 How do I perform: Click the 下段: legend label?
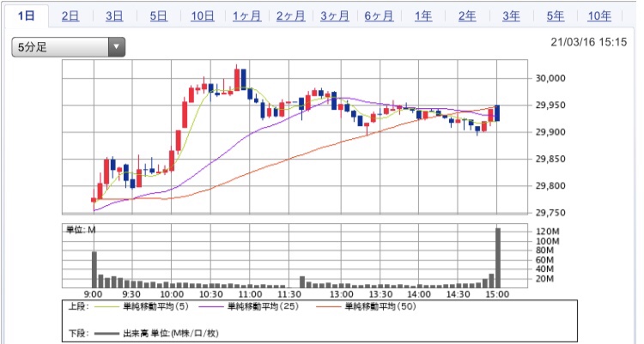click(78, 333)
